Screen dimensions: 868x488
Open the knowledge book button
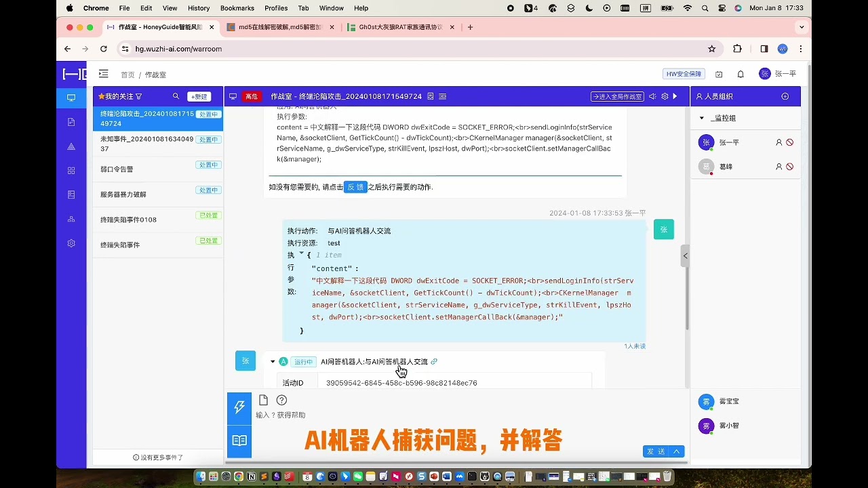point(239,441)
